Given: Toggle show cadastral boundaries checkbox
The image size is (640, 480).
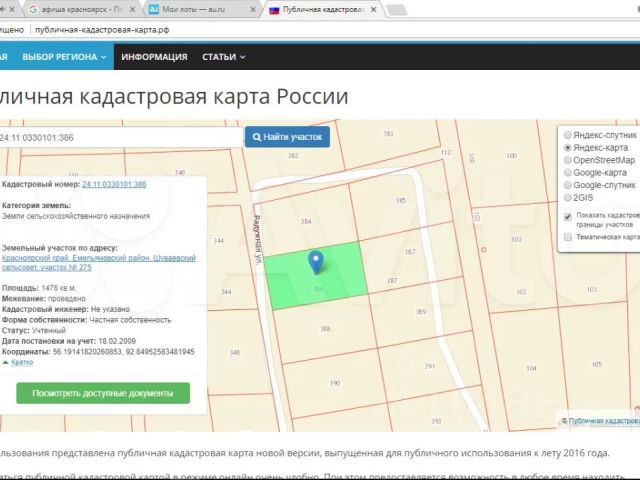Looking at the screenshot, I should tap(569, 215).
